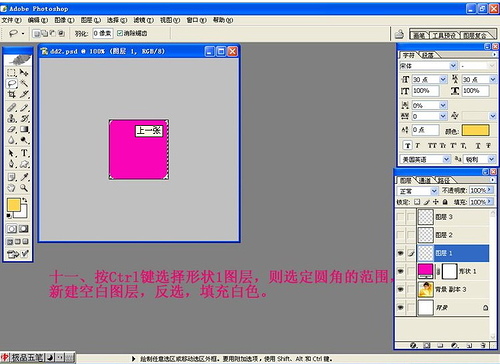
Task: Toggle the anti-alias checkbox in options bar
Action: tap(120, 33)
